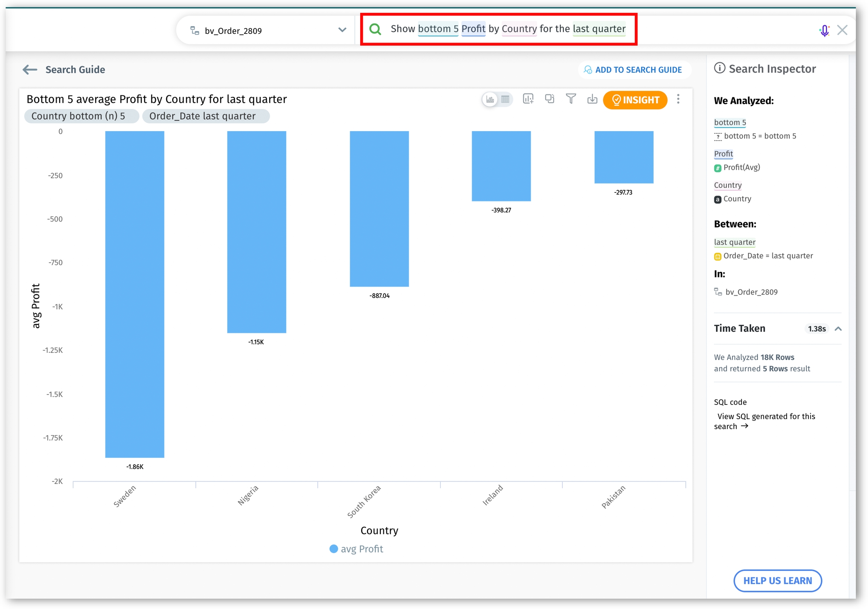Click the Country bottom (n) 5 filter chip
This screenshot has width=868, height=609.
78,116
